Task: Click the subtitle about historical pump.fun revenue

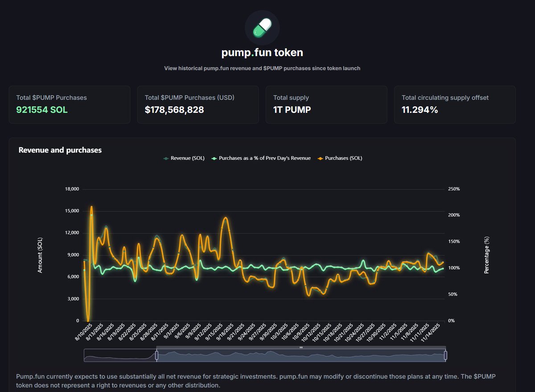Action: pos(262,68)
